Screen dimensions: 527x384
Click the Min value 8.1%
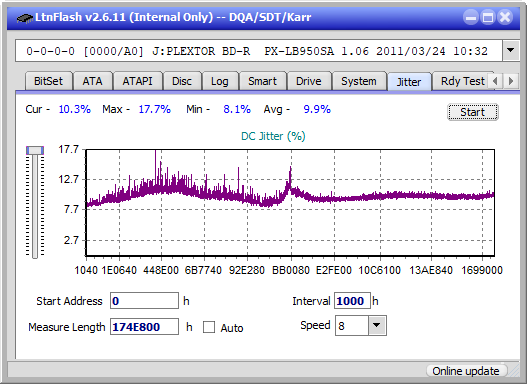pyautogui.click(x=237, y=109)
